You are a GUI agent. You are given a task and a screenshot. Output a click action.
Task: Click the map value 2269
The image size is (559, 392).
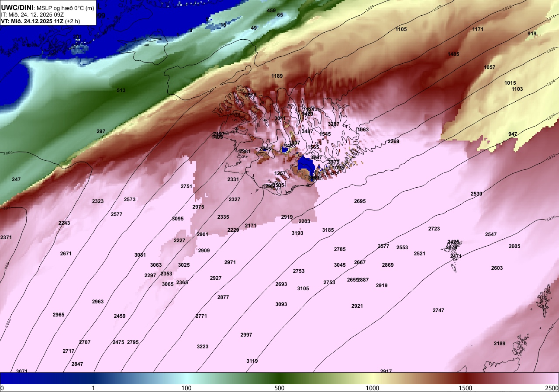coord(393,141)
